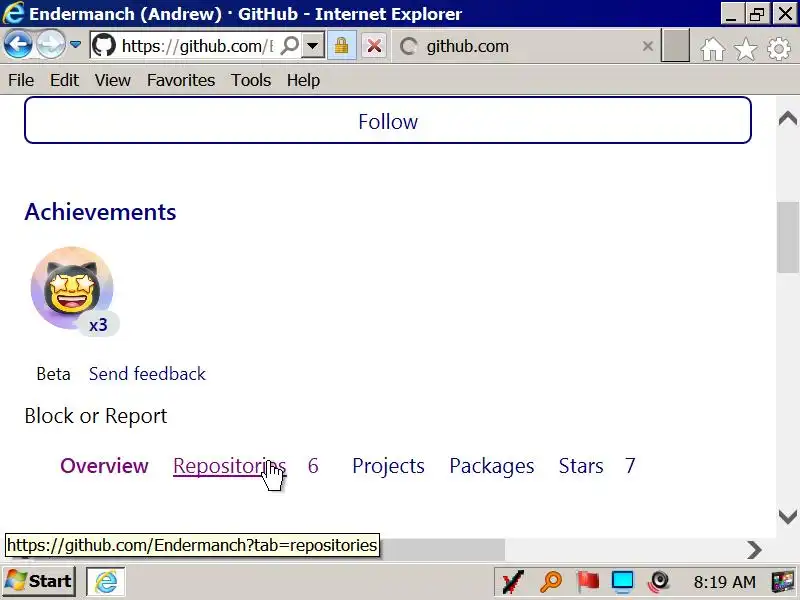
Task: Click the show desktop icon beside clock
Action: pos(784,582)
